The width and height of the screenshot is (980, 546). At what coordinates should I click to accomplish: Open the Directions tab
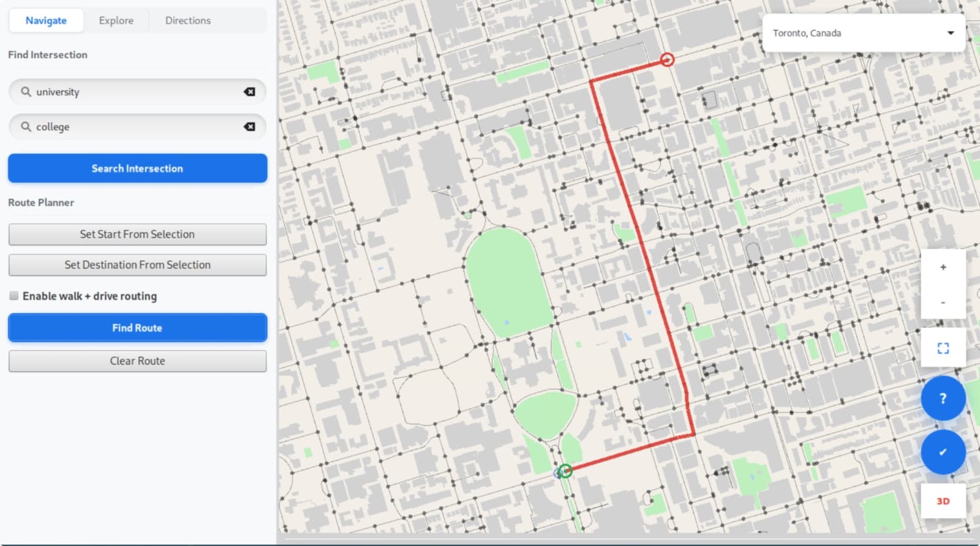(188, 20)
